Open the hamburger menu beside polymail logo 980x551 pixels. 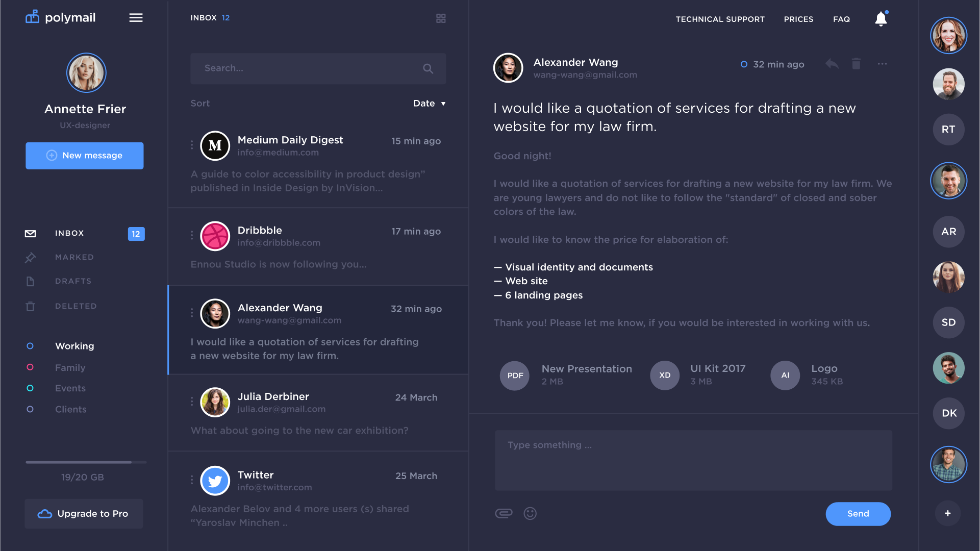tap(136, 18)
